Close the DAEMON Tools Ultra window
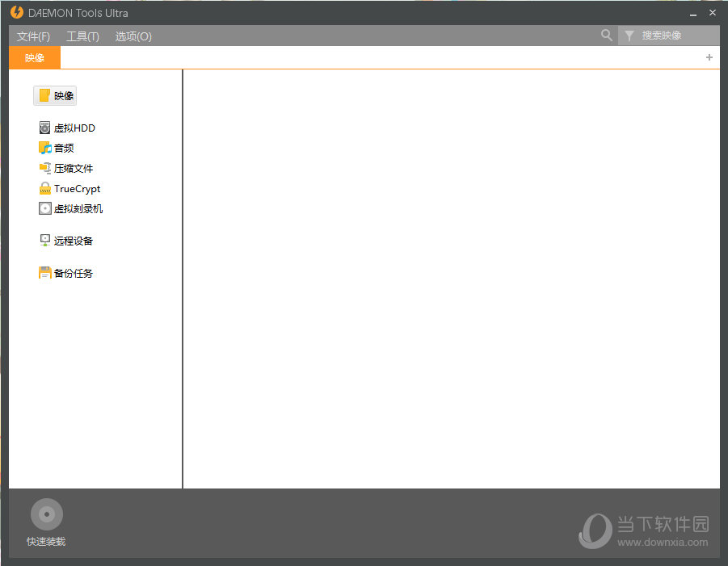The height and width of the screenshot is (566, 728). click(x=713, y=13)
